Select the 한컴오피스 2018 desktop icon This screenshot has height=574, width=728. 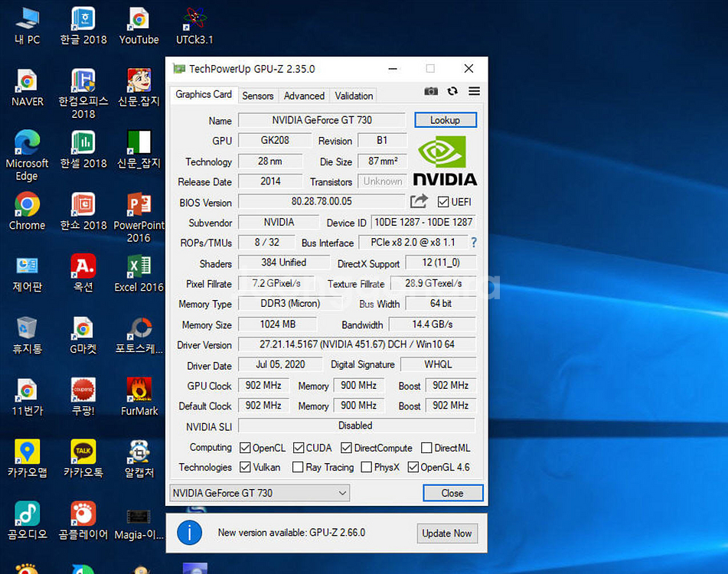coord(83,93)
